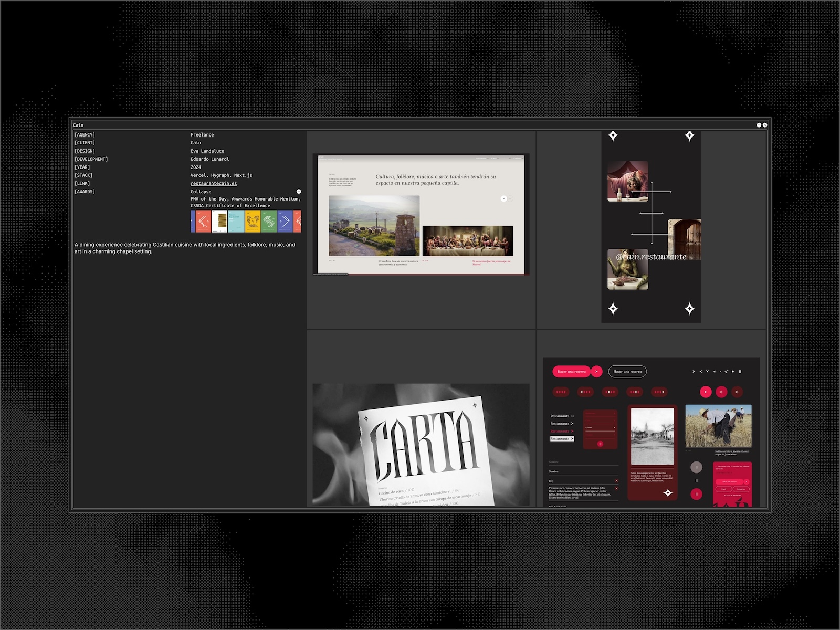Open the white award poster with gold stripes

(x=219, y=222)
